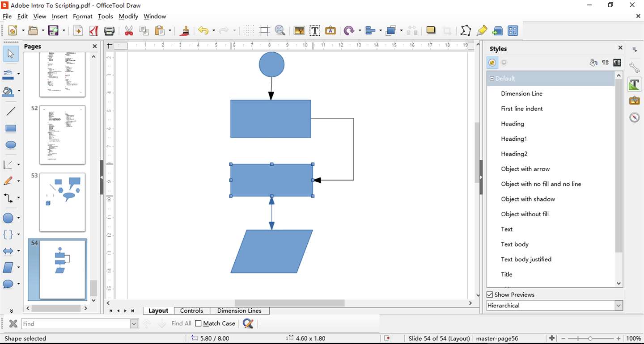Uncheck the Show Previews checkbox

coord(490,295)
